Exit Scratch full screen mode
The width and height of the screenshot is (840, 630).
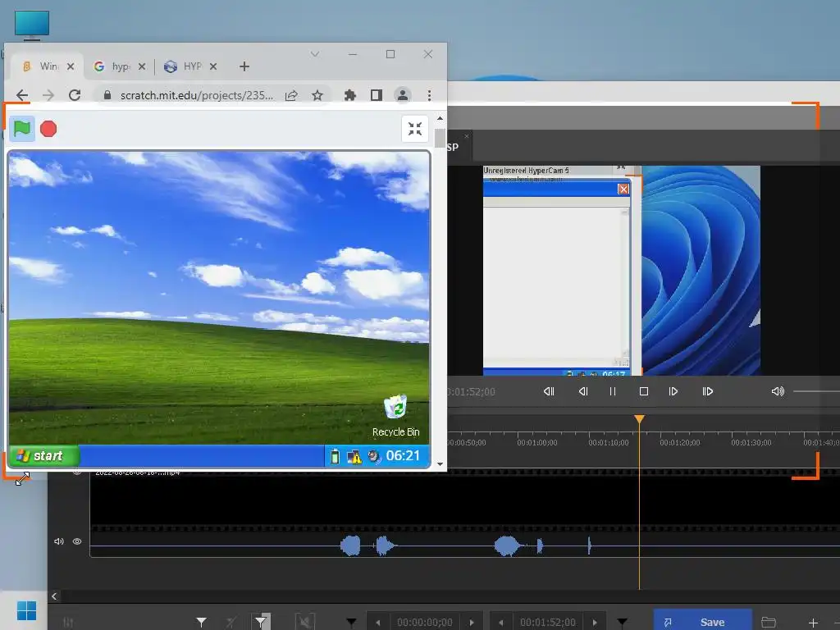(x=414, y=129)
